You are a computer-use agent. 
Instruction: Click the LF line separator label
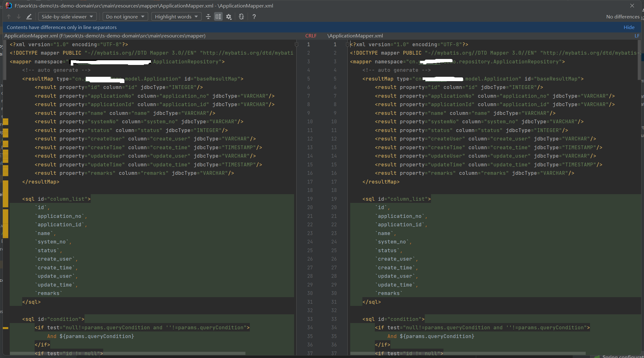point(637,36)
